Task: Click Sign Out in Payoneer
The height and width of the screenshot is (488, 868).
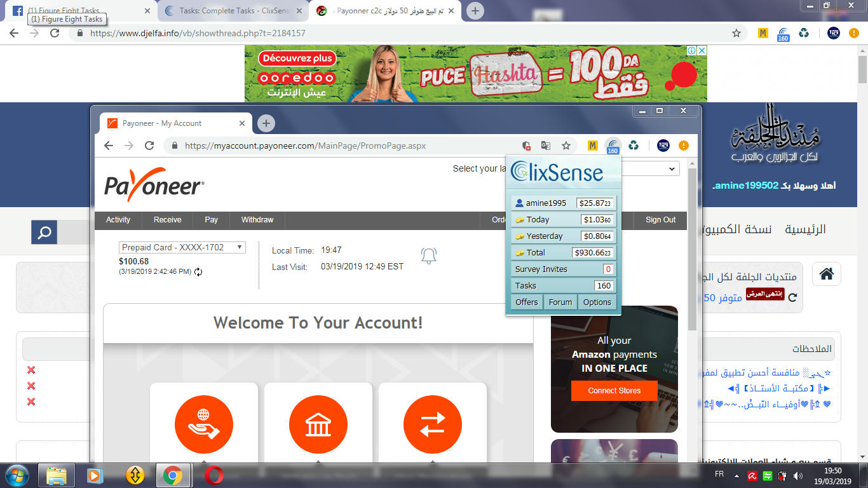Action: [661, 220]
